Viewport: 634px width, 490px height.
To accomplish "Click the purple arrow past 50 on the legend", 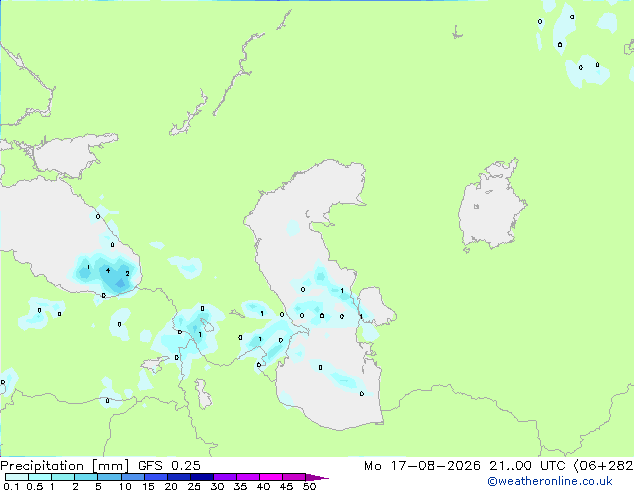I will click(x=317, y=477).
